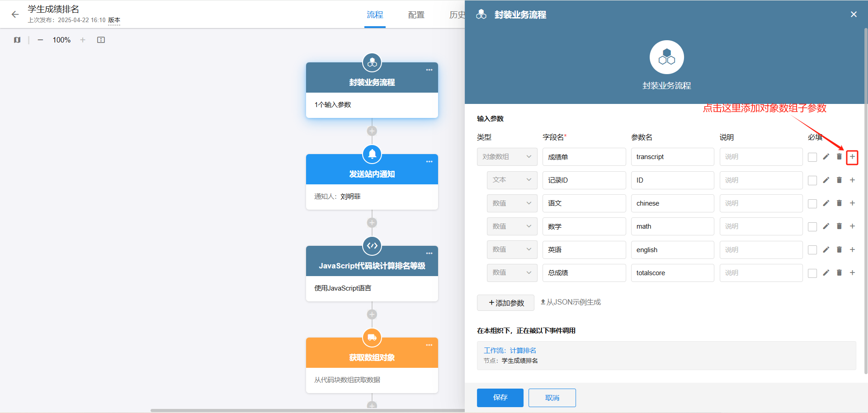
Task: Switch to the 配置 tab
Action: tap(416, 15)
